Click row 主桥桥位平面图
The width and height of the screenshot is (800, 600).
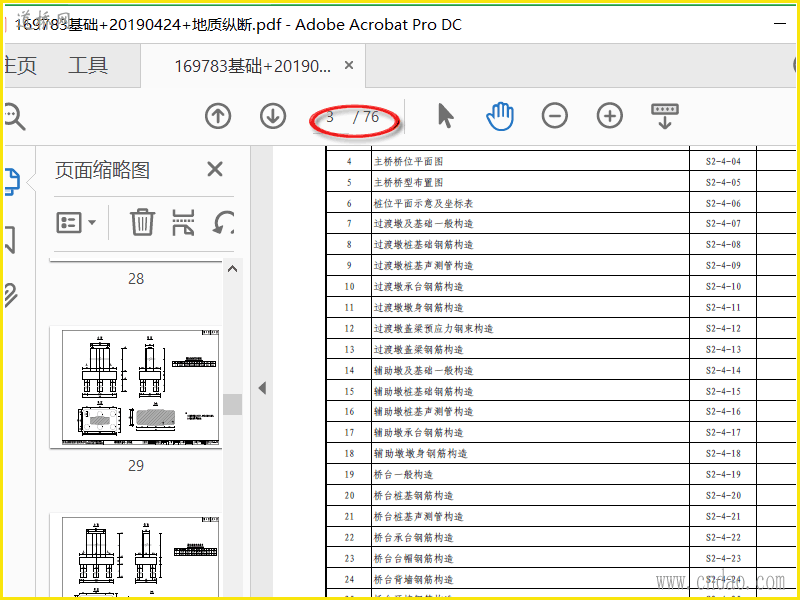tap(561, 161)
